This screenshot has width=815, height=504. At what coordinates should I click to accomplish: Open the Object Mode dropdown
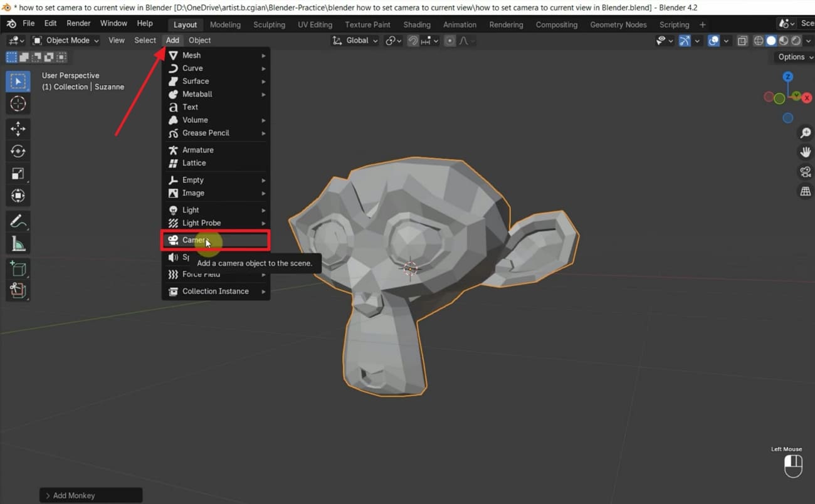(66, 40)
